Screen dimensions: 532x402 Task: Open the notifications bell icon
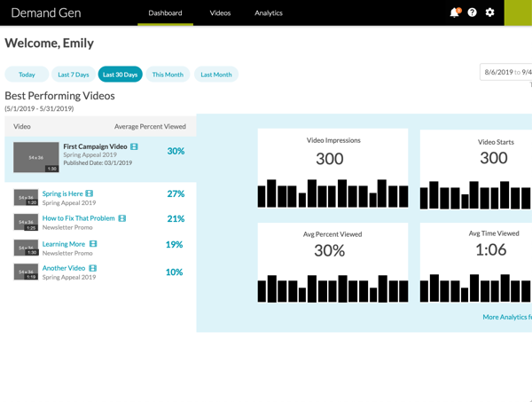pos(455,12)
